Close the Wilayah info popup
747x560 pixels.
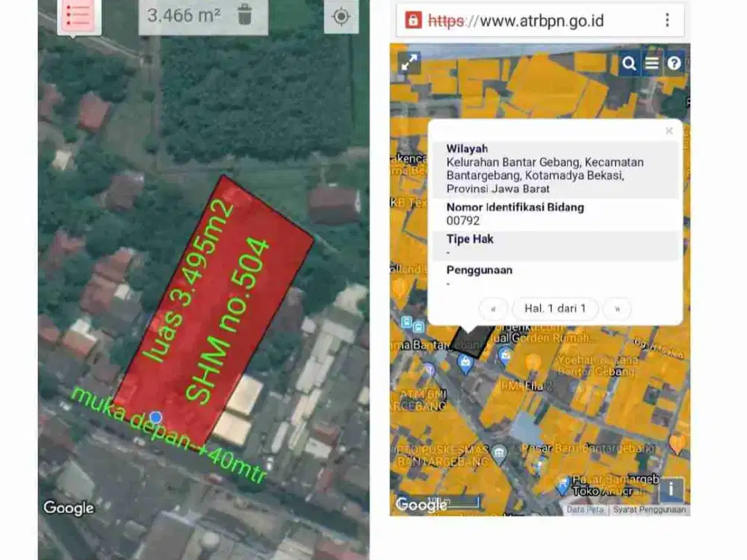click(x=669, y=130)
